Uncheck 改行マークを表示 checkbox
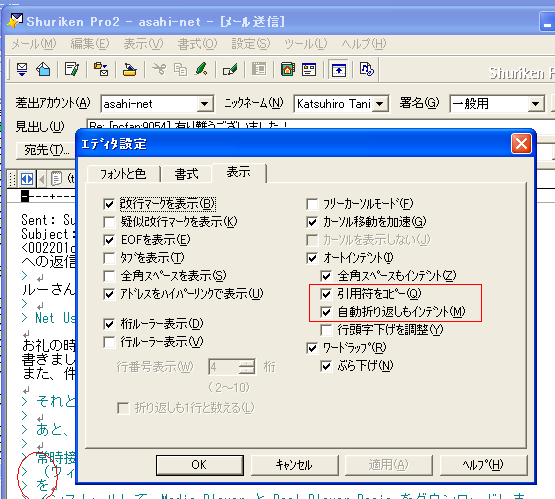 point(109,204)
